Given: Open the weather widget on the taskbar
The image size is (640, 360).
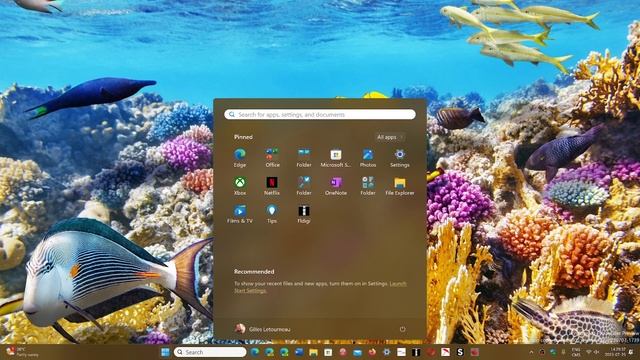Looking at the screenshot, I should tap(22, 352).
